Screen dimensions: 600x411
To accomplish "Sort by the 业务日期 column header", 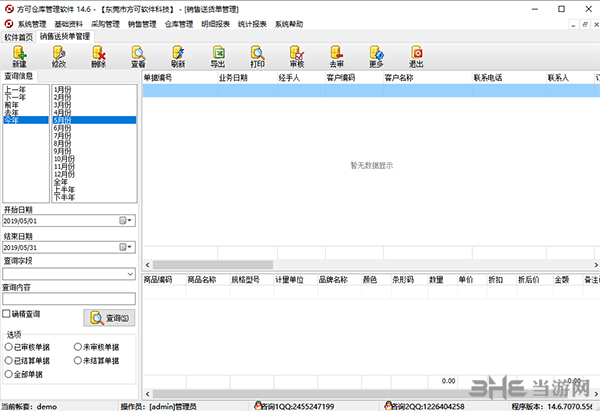I will [x=248, y=78].
